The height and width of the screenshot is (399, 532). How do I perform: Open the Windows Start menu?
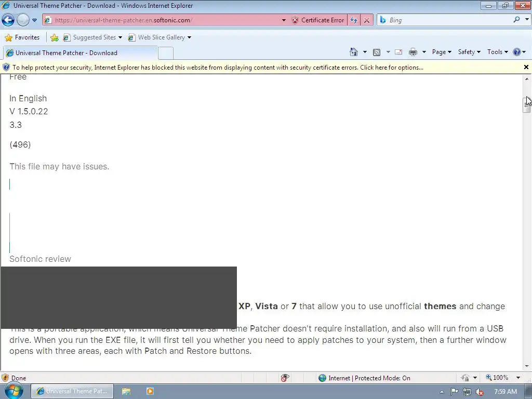coord(14,391)
